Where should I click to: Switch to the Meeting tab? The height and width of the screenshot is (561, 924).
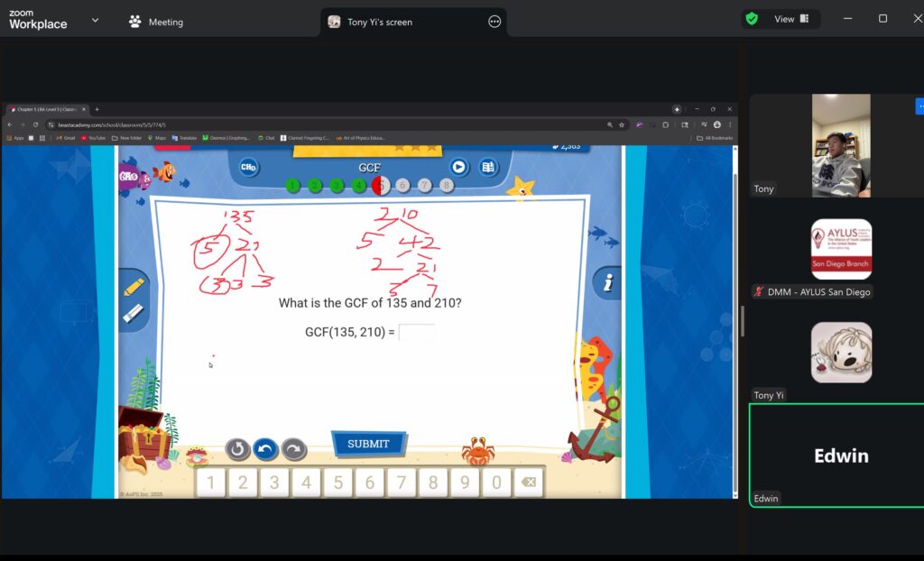pos(156,22)
